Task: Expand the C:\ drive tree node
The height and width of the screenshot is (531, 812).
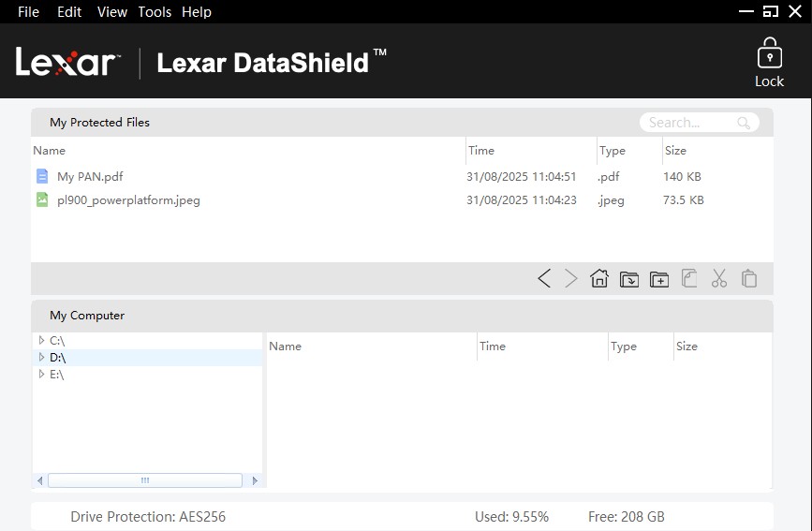Action: pyautogui.click(x=41, y=341)
